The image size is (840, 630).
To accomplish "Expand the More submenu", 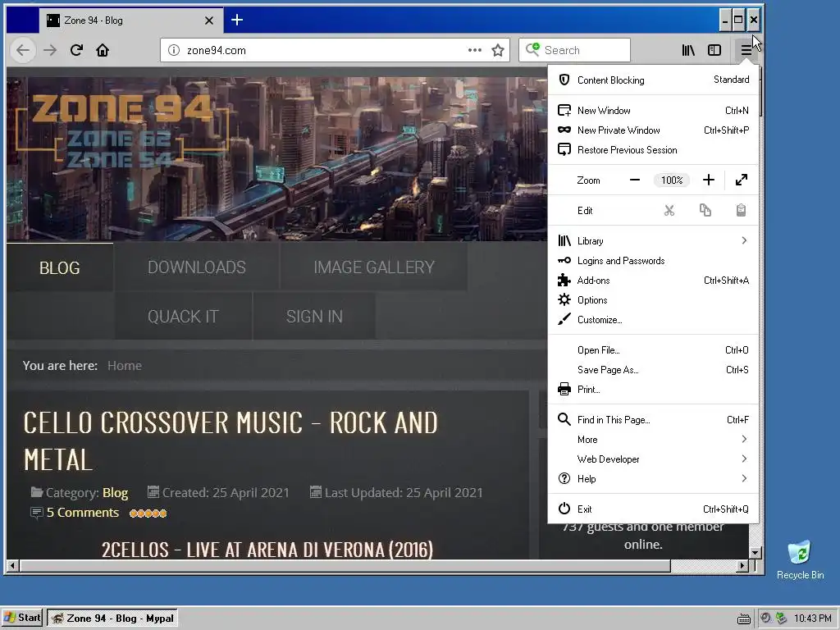I will 653,440.
